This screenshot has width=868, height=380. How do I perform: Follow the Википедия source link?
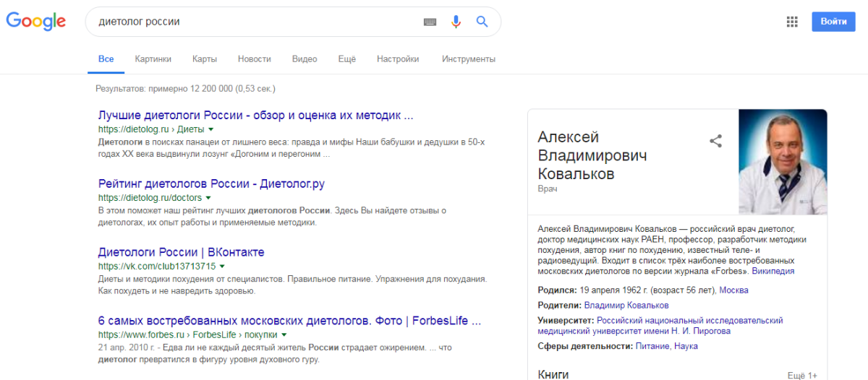click(x=773, y=272)
